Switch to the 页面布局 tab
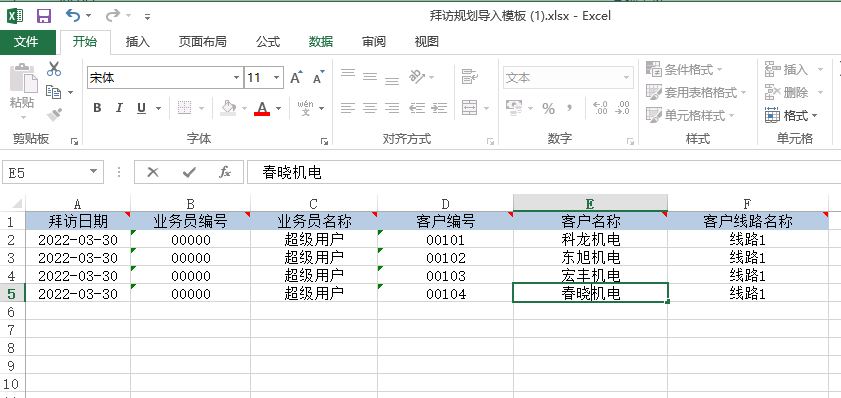This screenshot has height=398, width=841. (203, 42)
